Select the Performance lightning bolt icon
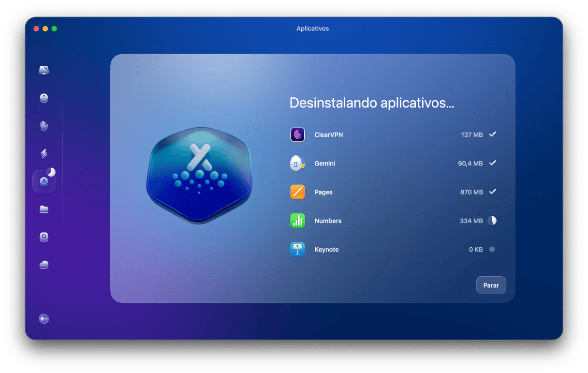 pos(44,154)
